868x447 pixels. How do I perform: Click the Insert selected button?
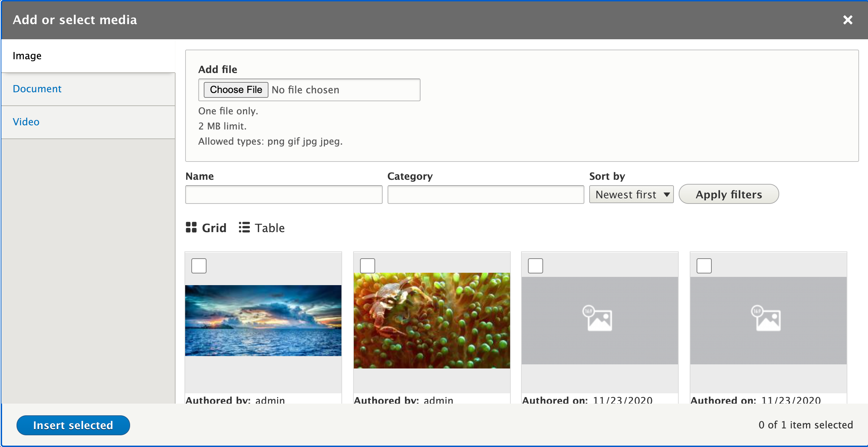[x=73, y=425]
